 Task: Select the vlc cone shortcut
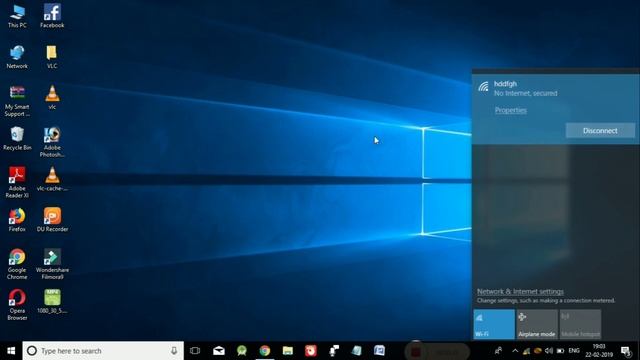pyautogui.click(x=52, y=98)
